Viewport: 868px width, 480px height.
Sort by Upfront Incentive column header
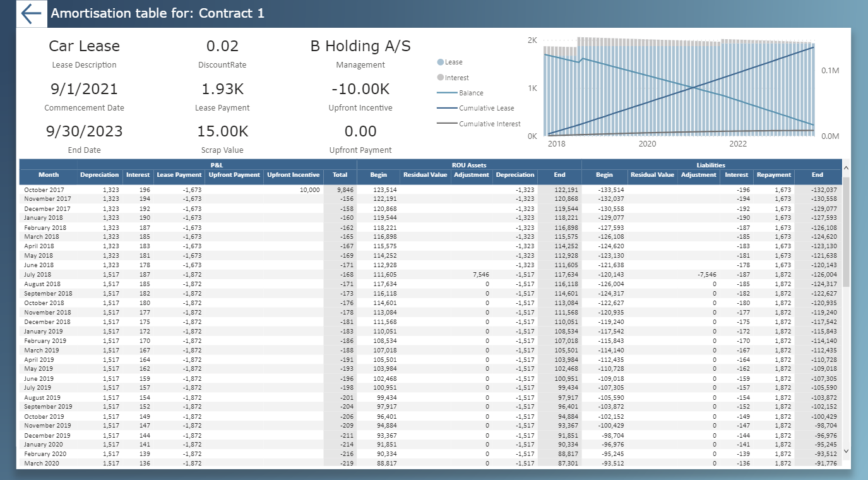[293, 175]
